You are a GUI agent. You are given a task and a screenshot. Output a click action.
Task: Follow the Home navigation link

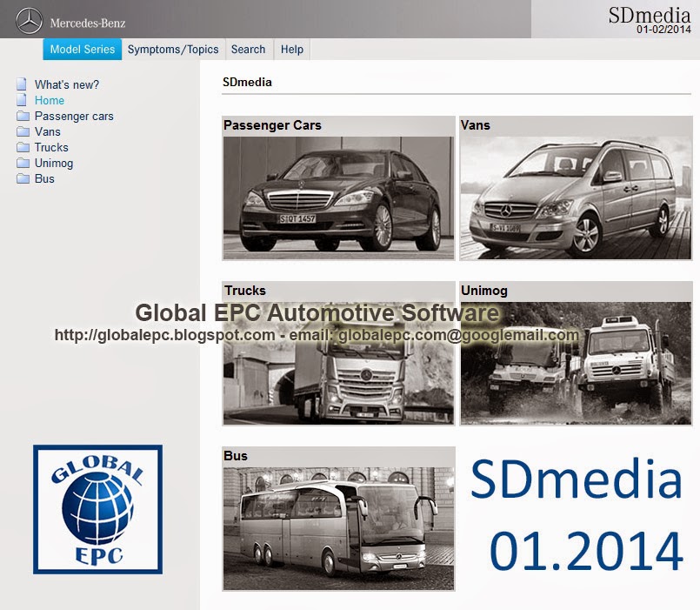click(x=50, y=100)
